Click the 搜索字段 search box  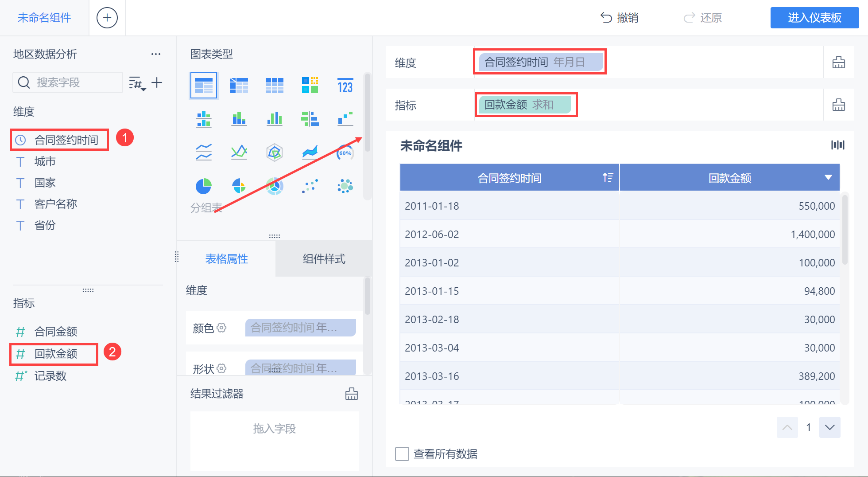pos(68,82)
